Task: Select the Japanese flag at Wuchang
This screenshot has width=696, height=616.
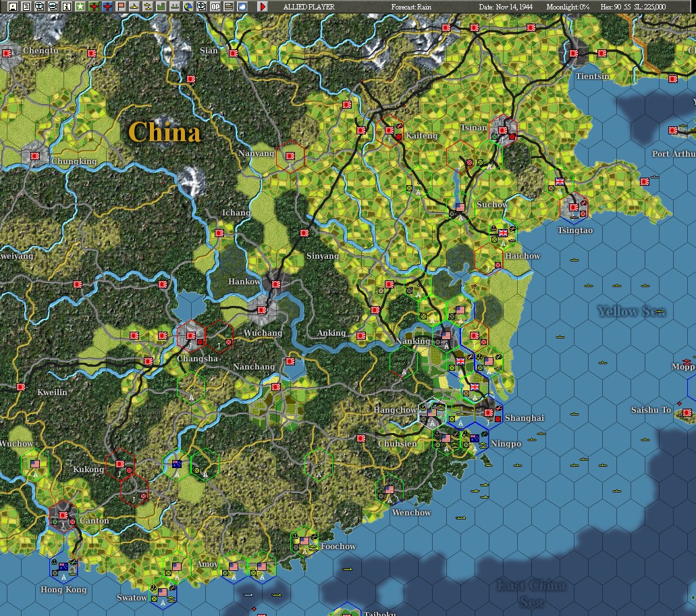Action: tap(262, 311)
